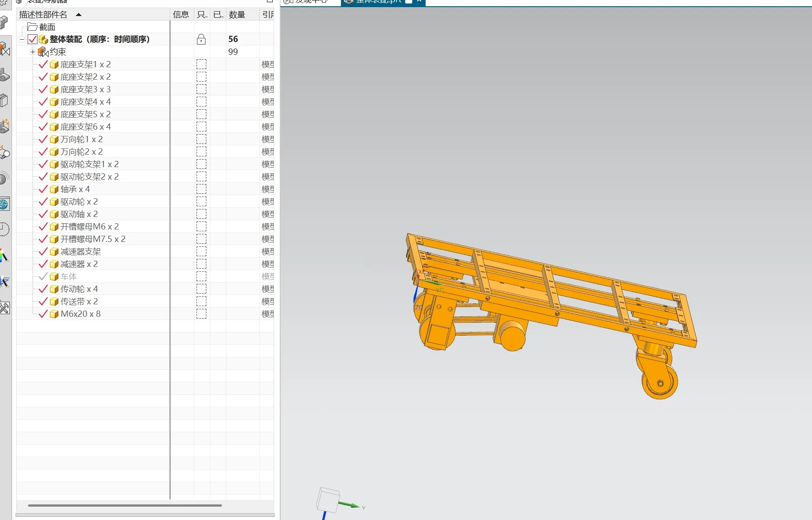Viewport: 812px width, 520px height.
Task: Select 驱动轮支架2 x 2 component
Action: click(90, 176)
